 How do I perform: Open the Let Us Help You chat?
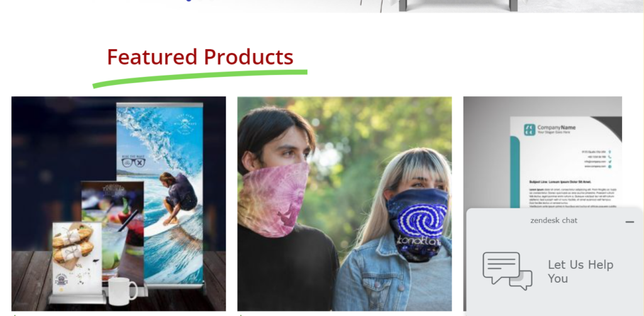point(580,271)
